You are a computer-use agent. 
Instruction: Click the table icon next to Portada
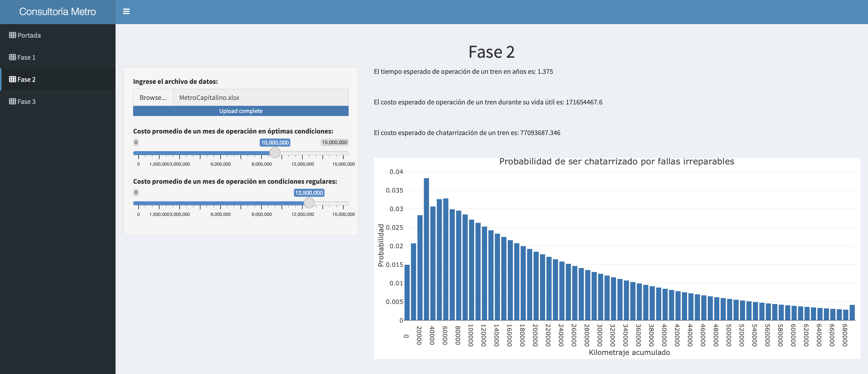tap(13, 35)
